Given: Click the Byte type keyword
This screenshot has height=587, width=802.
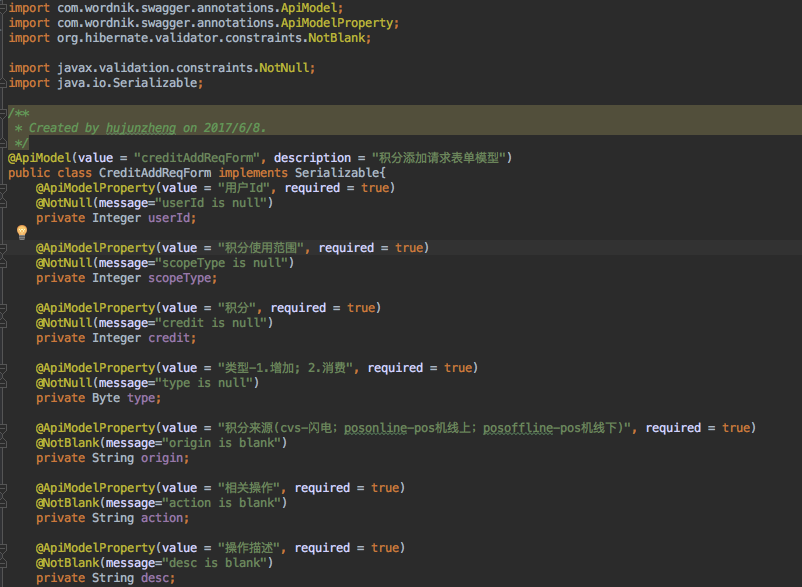Looking at the screenshot, I should pyautogui.click(x=106, y=398).
